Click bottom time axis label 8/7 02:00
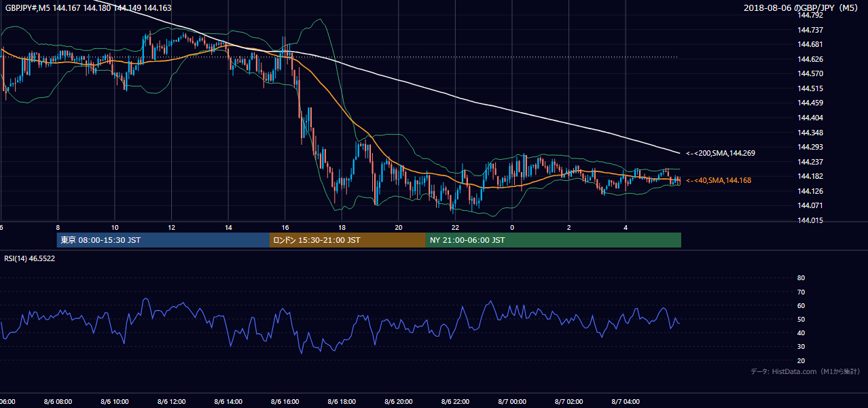The image size is (868, 408). pyautogui.click(x=569, y=402)
